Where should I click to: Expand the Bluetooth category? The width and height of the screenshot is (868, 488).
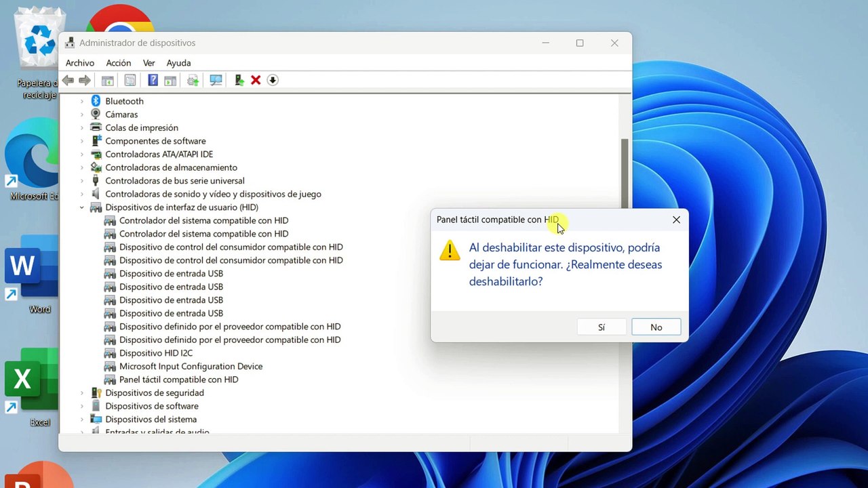82,101
